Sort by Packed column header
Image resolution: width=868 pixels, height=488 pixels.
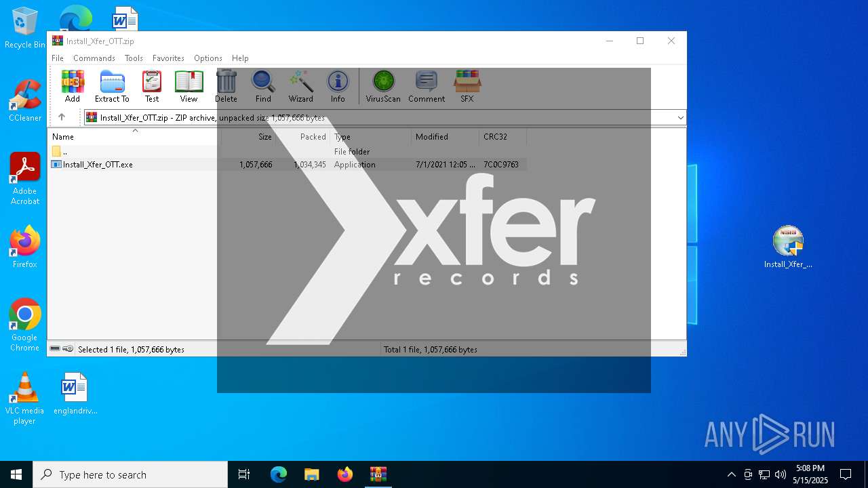coord(303,137)
